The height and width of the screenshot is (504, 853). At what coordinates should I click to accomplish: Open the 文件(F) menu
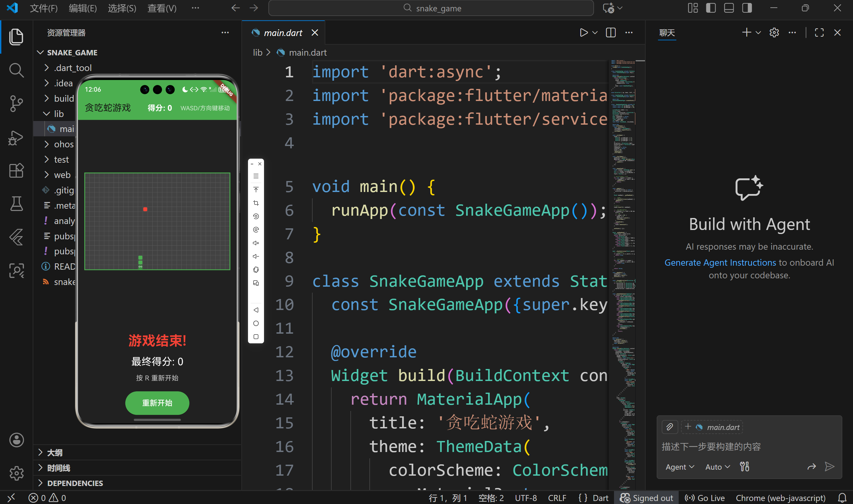coord(43,8)
